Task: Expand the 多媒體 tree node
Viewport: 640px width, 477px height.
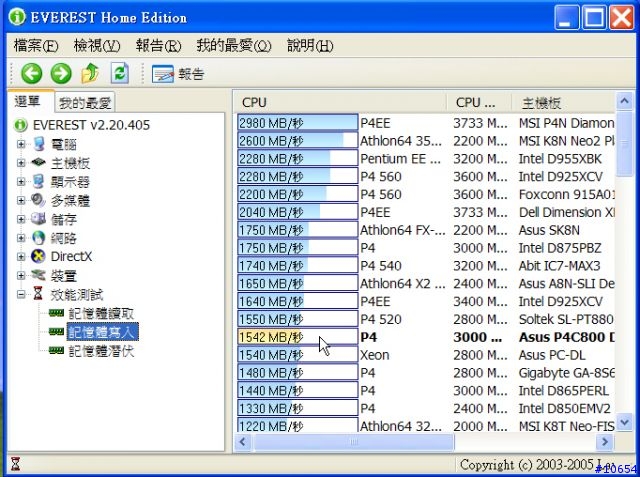Action: point(21,200)
